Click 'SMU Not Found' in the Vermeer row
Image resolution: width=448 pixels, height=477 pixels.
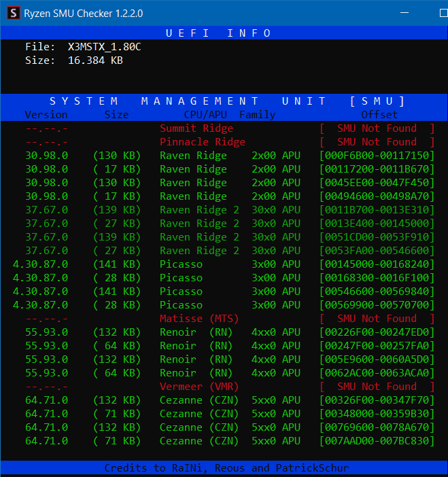377,387
